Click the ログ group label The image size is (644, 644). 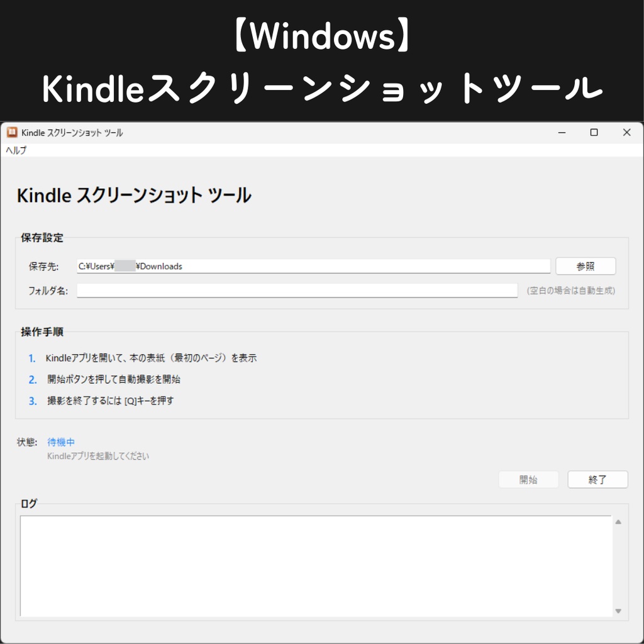point(29,504)
